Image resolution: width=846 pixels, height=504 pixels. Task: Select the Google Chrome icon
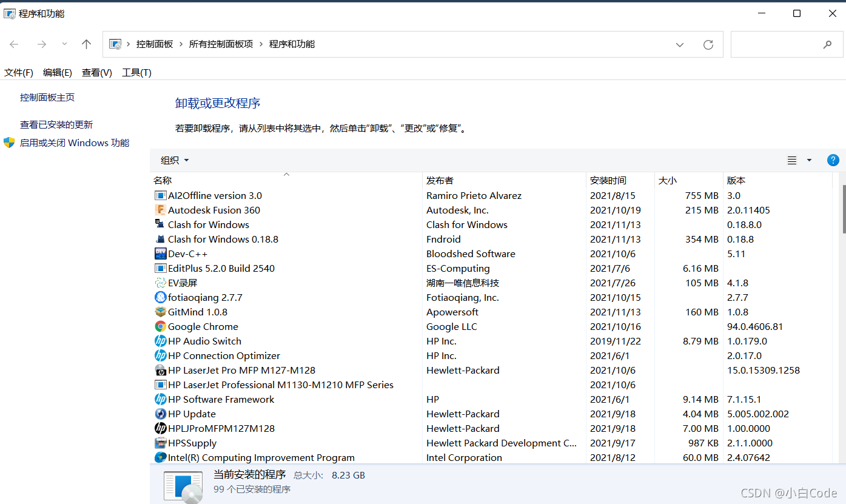(160, 326)
